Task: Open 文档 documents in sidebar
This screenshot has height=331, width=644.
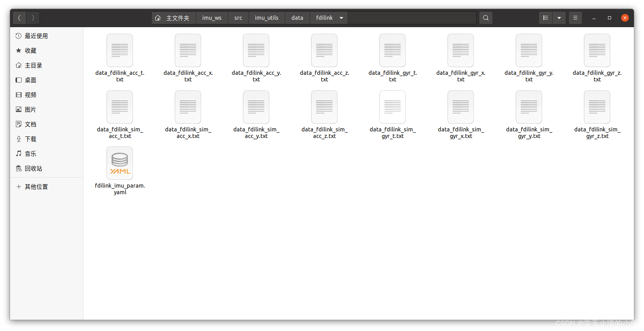Action: click(x=46, y=124)
